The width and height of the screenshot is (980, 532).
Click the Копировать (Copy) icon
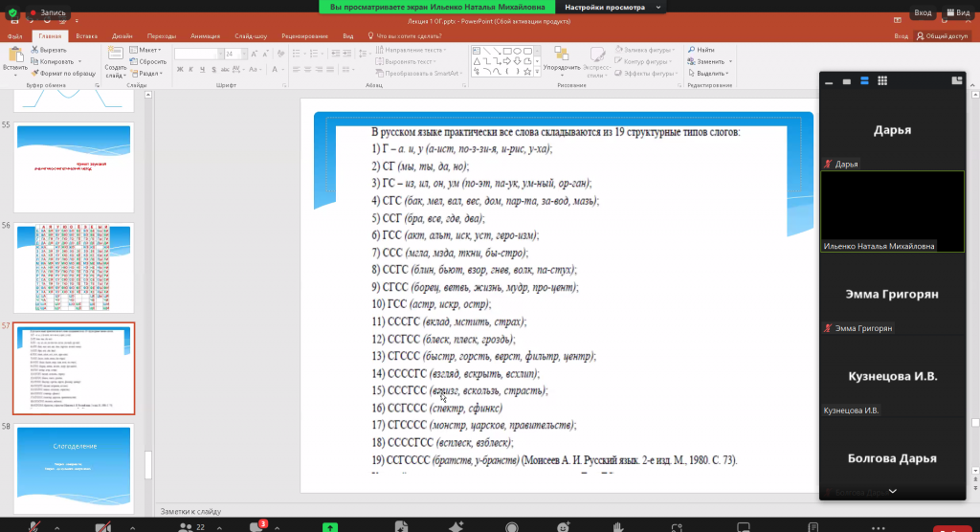point(35,61)
